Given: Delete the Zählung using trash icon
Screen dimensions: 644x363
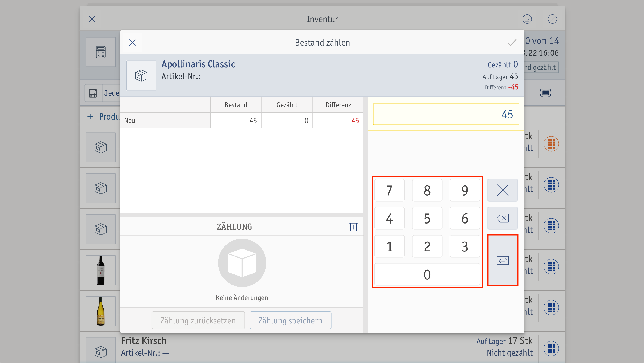Looking at the screenshot, I should pos(353,227).
